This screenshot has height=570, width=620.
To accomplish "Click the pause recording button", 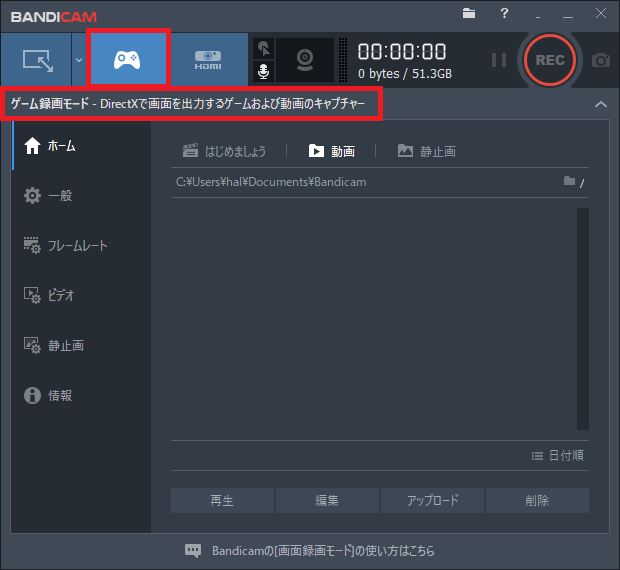I will [x=499, y=60].
